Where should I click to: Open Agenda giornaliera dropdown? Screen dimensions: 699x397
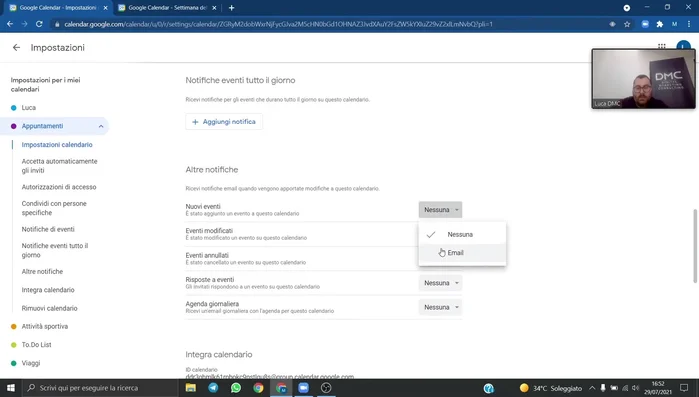440,307
